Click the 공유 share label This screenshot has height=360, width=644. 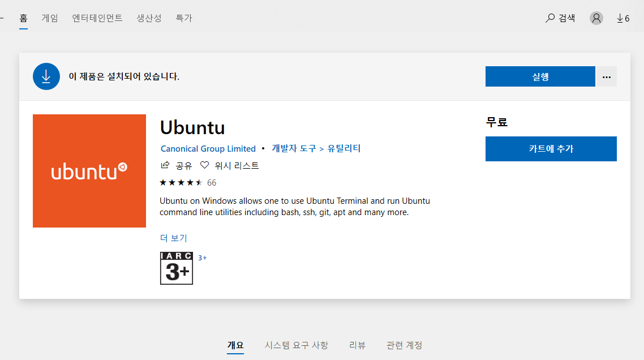(x=183, y=166)
